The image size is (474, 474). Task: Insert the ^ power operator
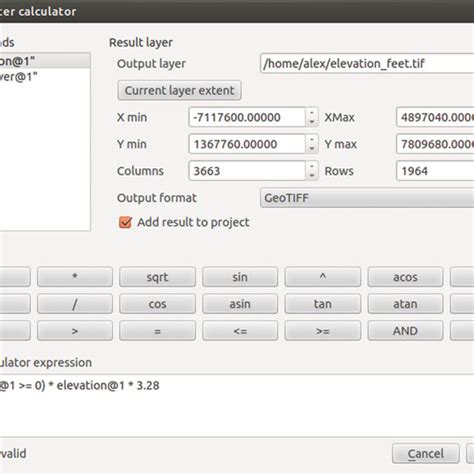(323, 277)
